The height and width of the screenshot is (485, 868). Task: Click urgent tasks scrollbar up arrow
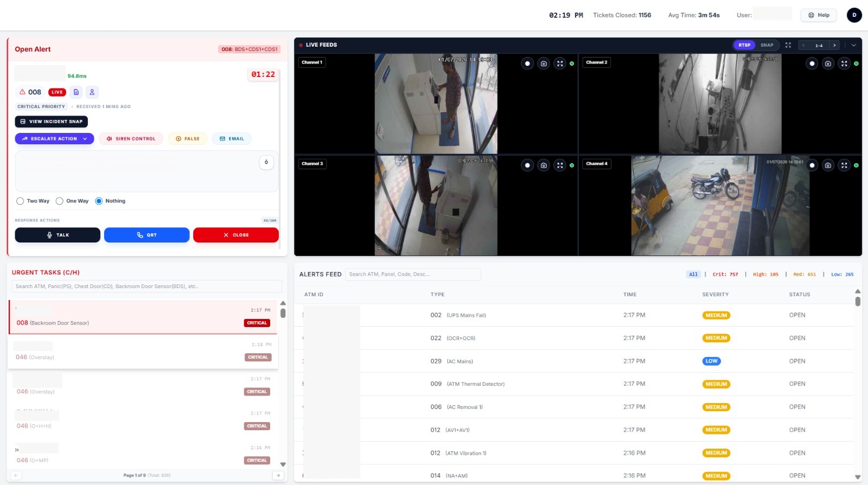coord(283,303)
